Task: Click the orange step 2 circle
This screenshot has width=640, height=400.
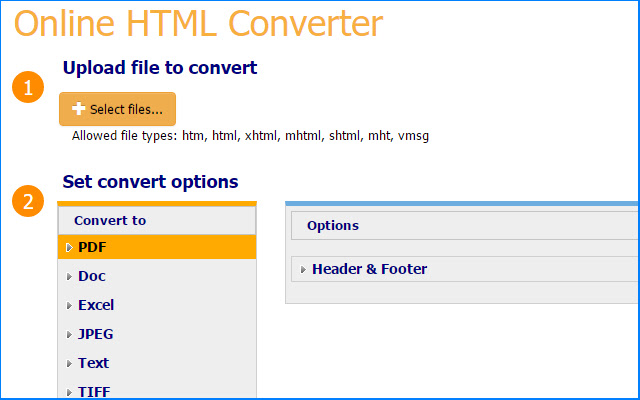Action: click(28, 202)
